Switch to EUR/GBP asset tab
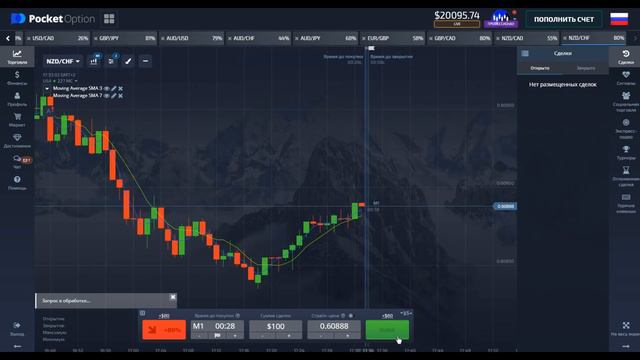 tap(393, 38)
